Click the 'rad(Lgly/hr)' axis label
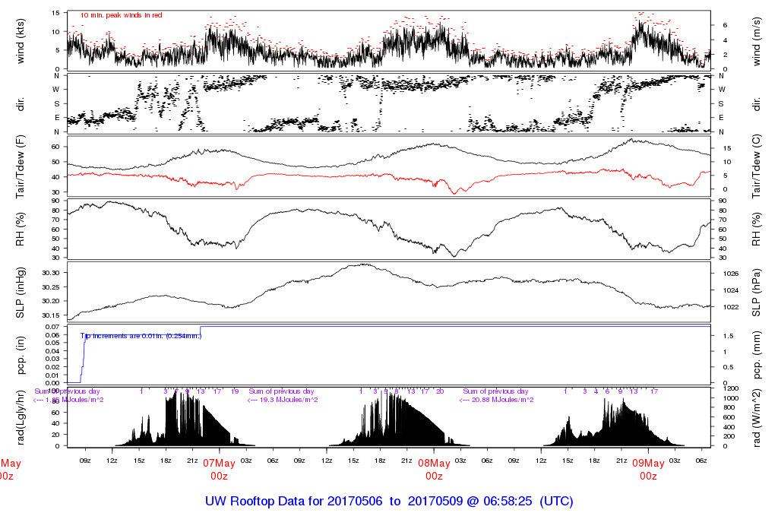The image size is (778, 532). [21, 418]
